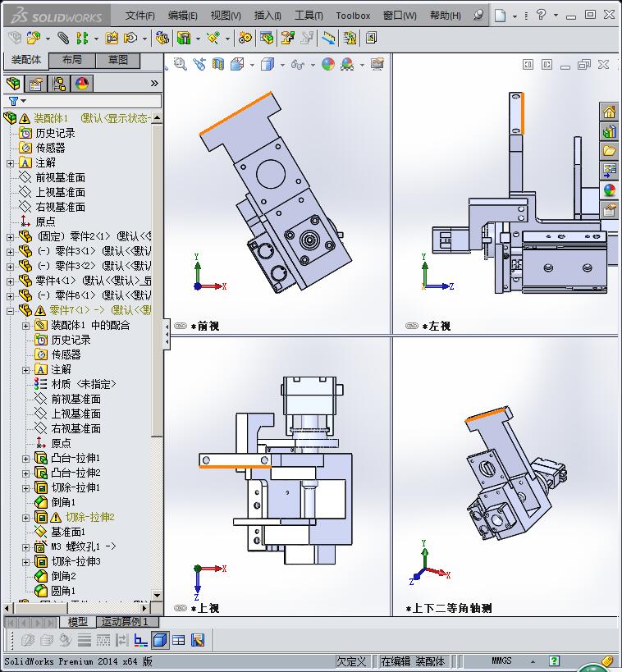Image resolution: width=622 pixels, height=672 pixels.
Task: Click the New Motion Study gear icon
Action: (245, 38)
